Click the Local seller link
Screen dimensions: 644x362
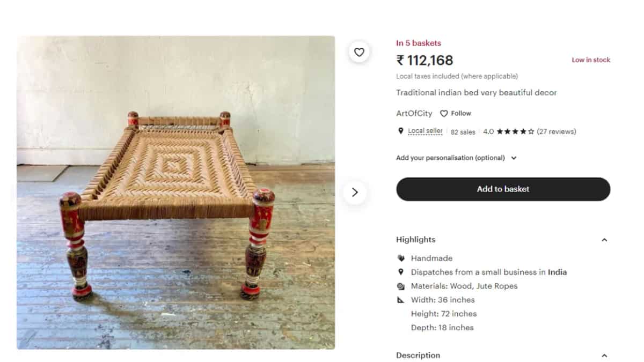click(426, 130)
